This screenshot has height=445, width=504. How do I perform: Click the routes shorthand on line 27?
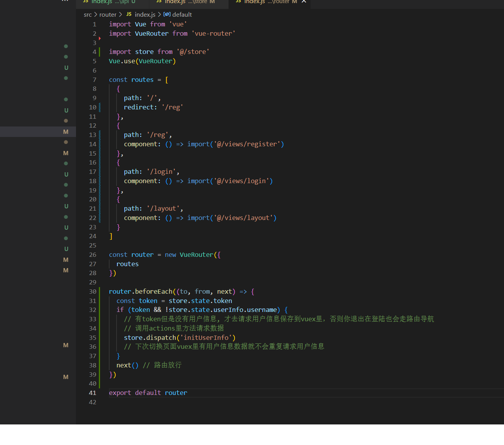(x=127, y=264)
